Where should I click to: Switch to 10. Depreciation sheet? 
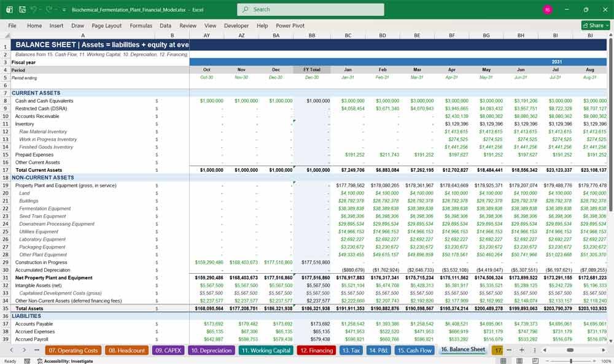[x=211, y=350]
